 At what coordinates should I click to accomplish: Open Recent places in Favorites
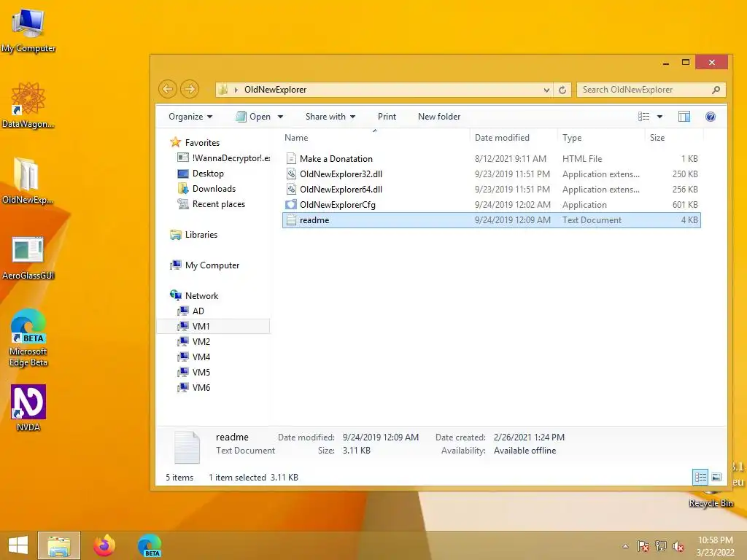point(212,204)
